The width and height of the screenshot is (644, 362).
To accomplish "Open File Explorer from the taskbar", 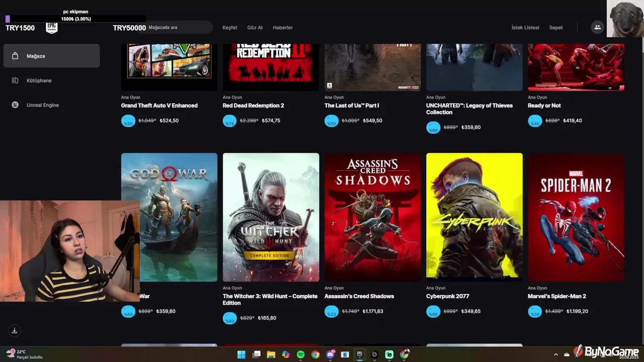I will 271,354.
